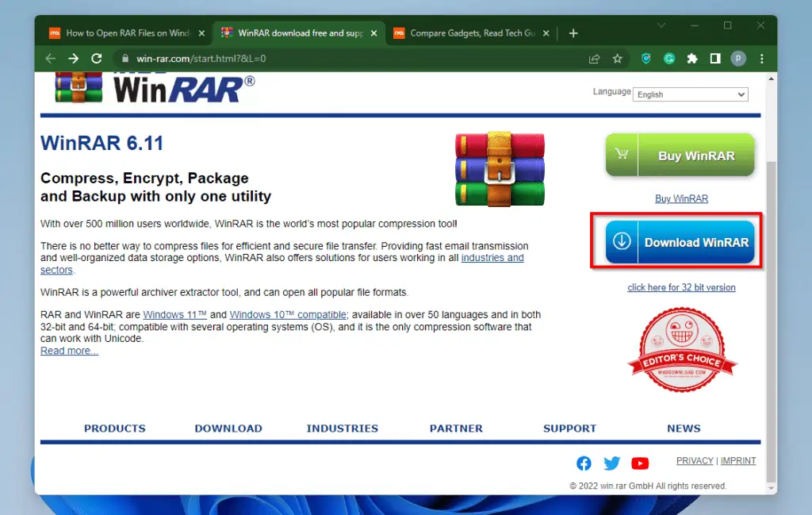This screenshot has height=515, width=812.
Task: Click the page vertical scrollbar
Action: 771,321
